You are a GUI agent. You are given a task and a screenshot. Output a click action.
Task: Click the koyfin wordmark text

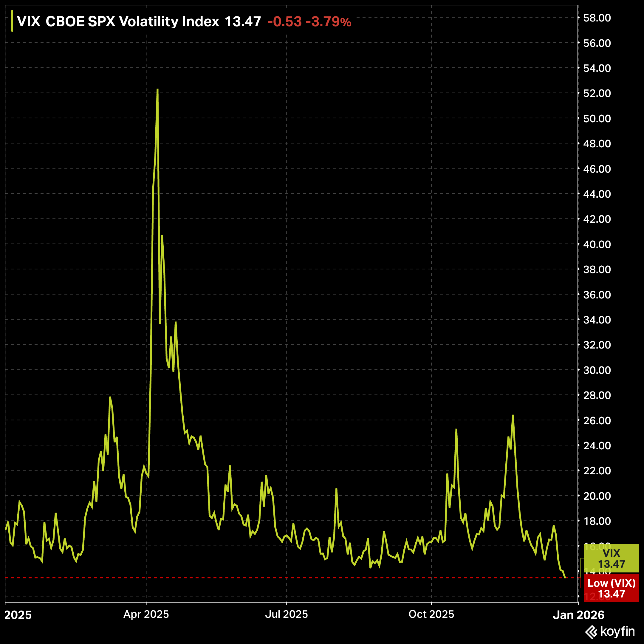point(617,631)
